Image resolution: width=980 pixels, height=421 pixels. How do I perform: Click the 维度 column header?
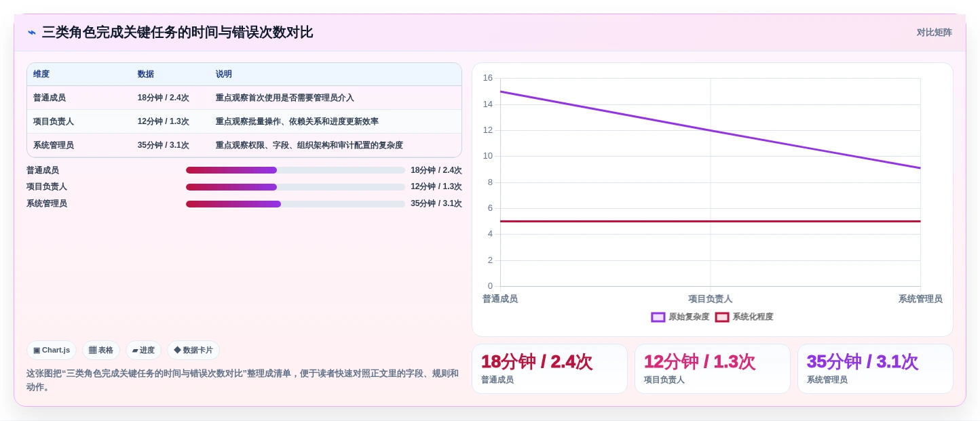click(x=41, y=74)
